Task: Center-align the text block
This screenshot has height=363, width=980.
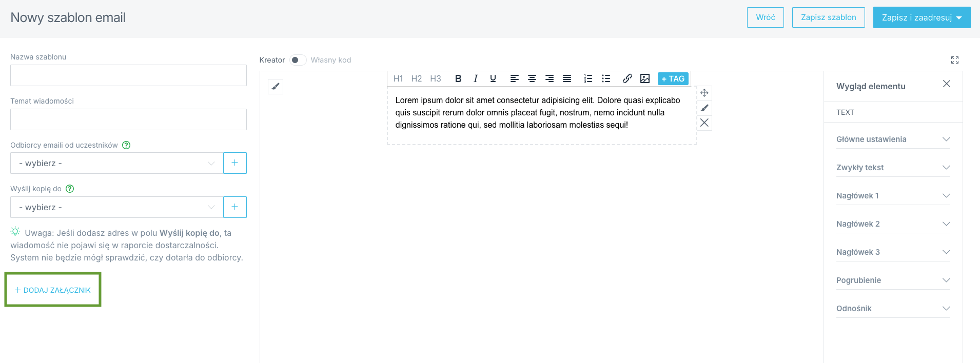Action: pos(532,78)
